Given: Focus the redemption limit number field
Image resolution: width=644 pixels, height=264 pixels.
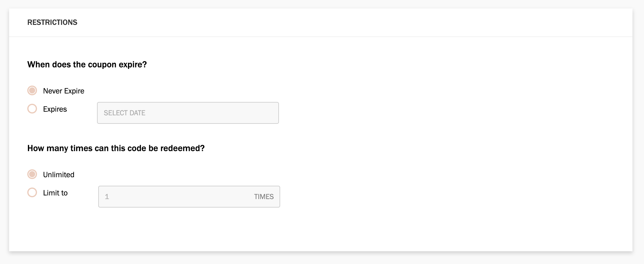Looking at the screenshot, I should point(189,197).
